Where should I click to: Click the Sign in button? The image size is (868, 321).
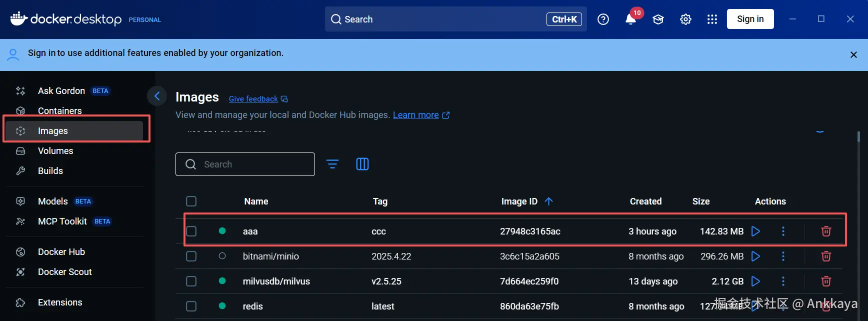point(750,19)
